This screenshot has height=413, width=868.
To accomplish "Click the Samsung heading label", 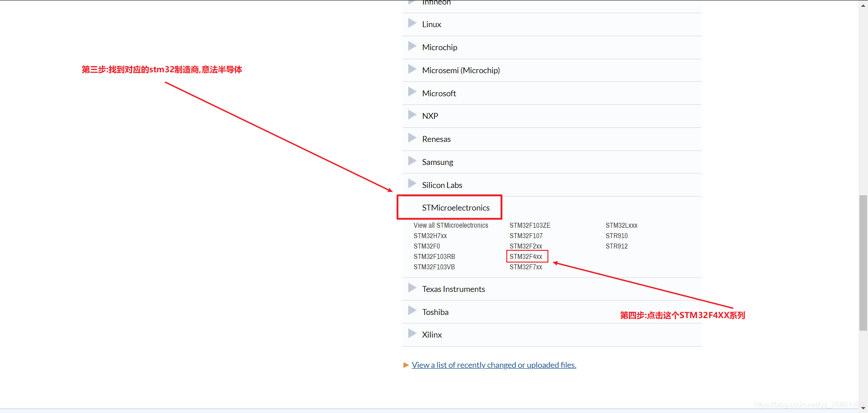I will click(437, 162).
